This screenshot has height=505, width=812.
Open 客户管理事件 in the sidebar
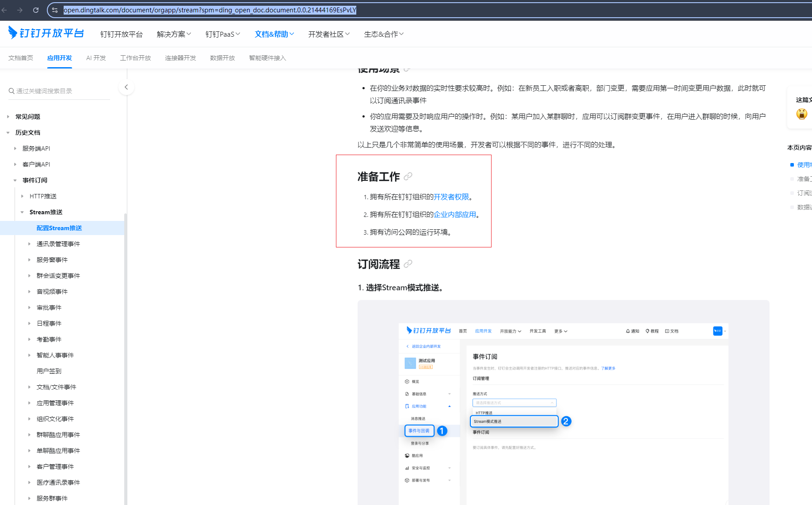coord(55,467)
